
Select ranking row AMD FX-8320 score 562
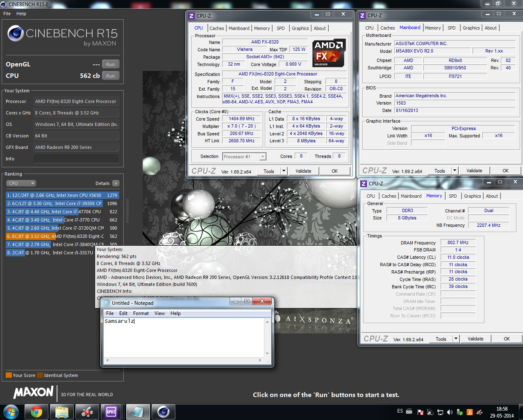click(62, 236)
